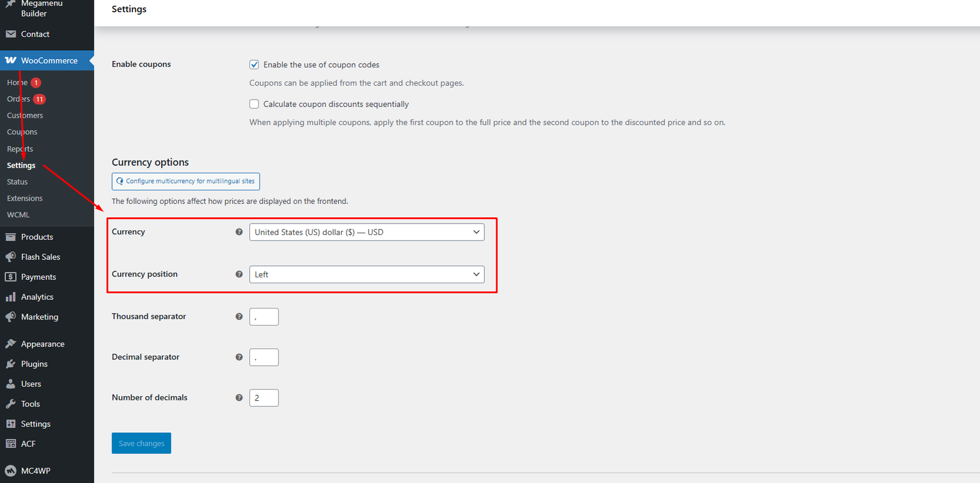Click the Thousand separator input field
Screen dimensions: 980x483
coord(264,316)
